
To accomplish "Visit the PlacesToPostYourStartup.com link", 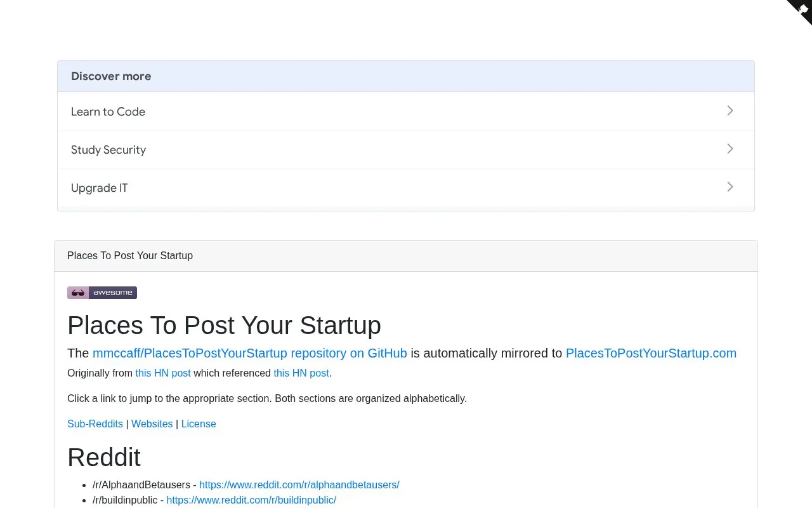I will click(x=651, y=353).
